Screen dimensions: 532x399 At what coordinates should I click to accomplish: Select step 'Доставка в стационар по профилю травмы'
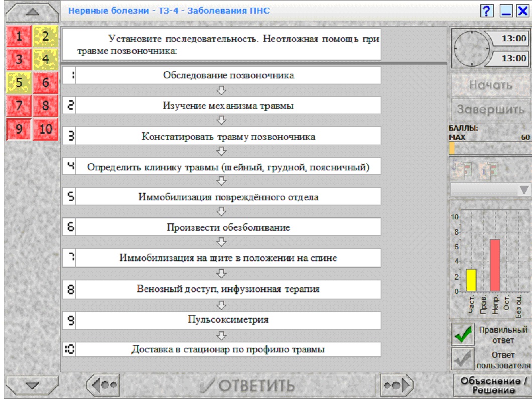pyautogui.click(x=221, y=349)
